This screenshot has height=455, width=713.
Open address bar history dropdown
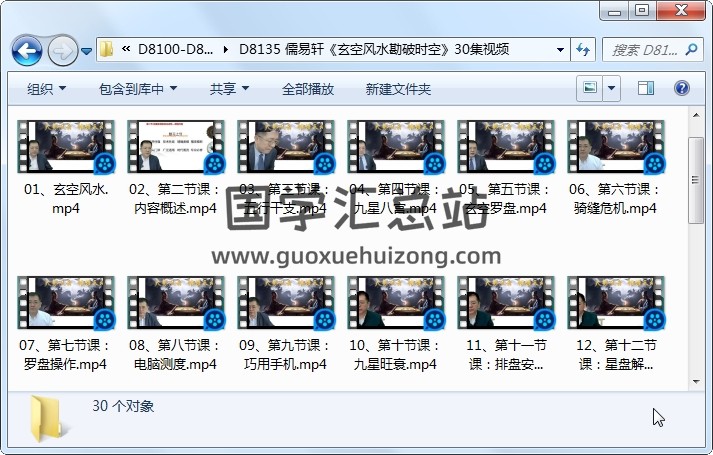(560, 50)
